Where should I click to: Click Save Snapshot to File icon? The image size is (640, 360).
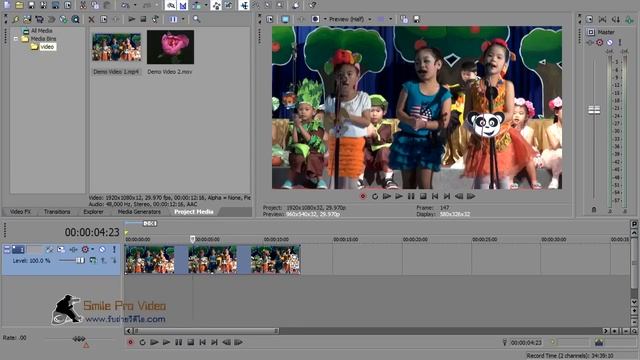(416, 19)
